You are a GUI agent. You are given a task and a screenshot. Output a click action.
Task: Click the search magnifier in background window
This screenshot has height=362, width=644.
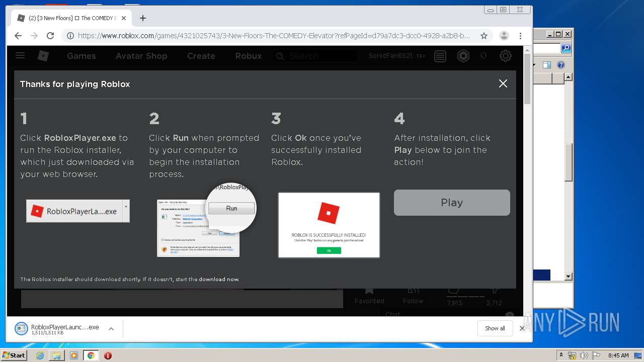(x=566, y=48)
